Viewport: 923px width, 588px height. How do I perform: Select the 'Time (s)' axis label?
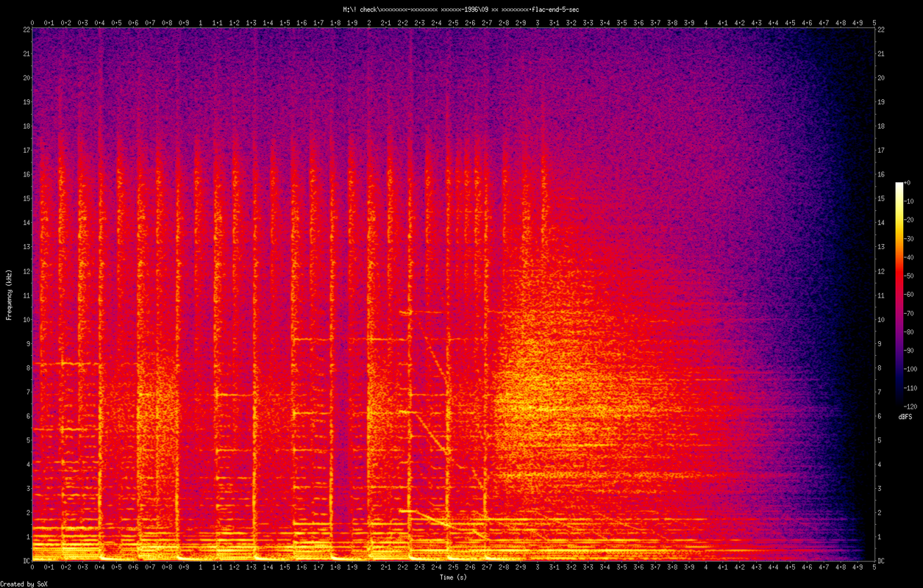(x=453, y=577)
